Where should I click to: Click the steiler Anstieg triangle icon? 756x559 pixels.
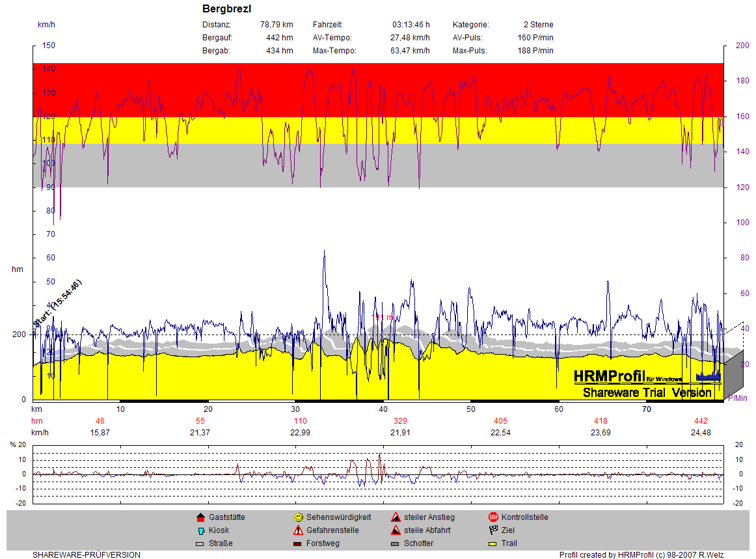[x=396, y=517]
